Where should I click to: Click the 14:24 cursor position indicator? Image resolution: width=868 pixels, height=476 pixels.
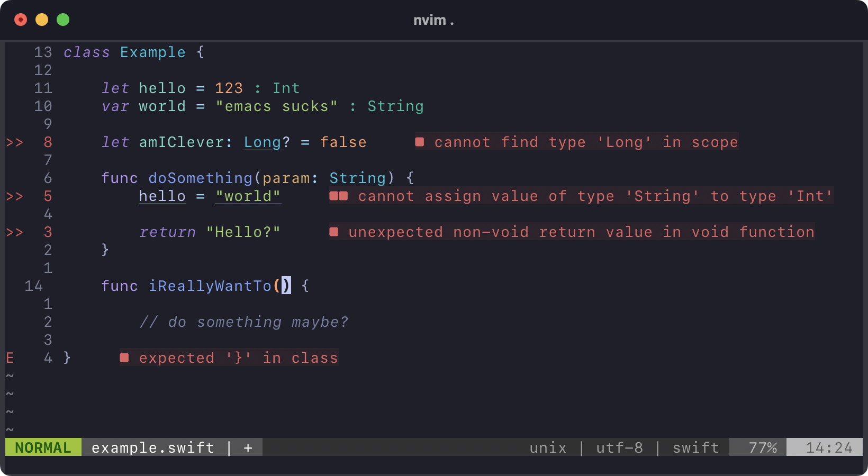point(829,447)
